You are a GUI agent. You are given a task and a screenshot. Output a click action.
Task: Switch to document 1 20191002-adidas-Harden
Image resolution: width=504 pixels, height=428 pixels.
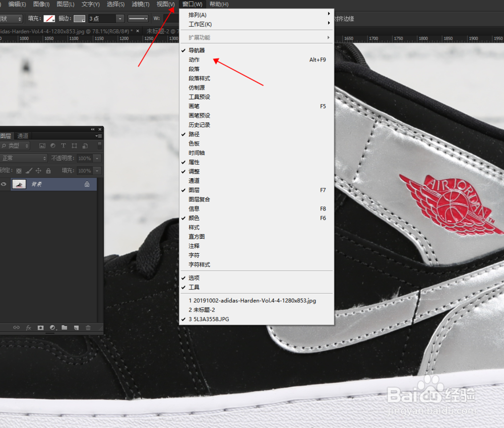click(257, 301)
